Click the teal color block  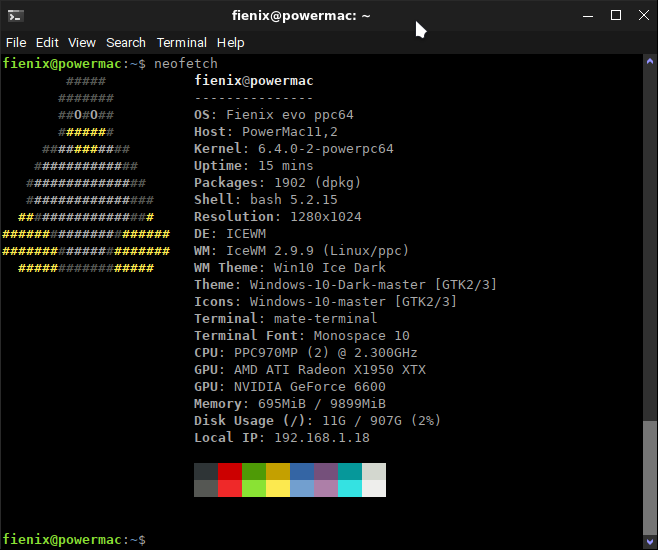click(x=350, y=472)
